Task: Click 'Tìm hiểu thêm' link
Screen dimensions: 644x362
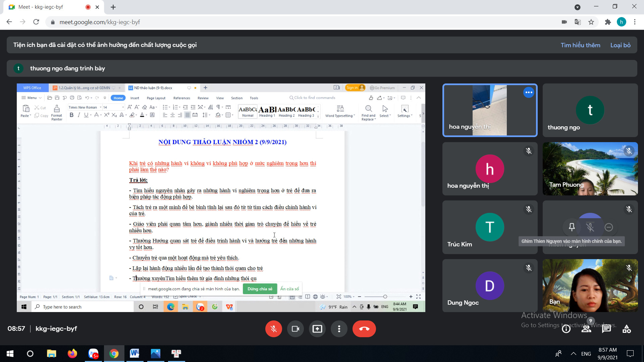Action: (x=580, y=45)
